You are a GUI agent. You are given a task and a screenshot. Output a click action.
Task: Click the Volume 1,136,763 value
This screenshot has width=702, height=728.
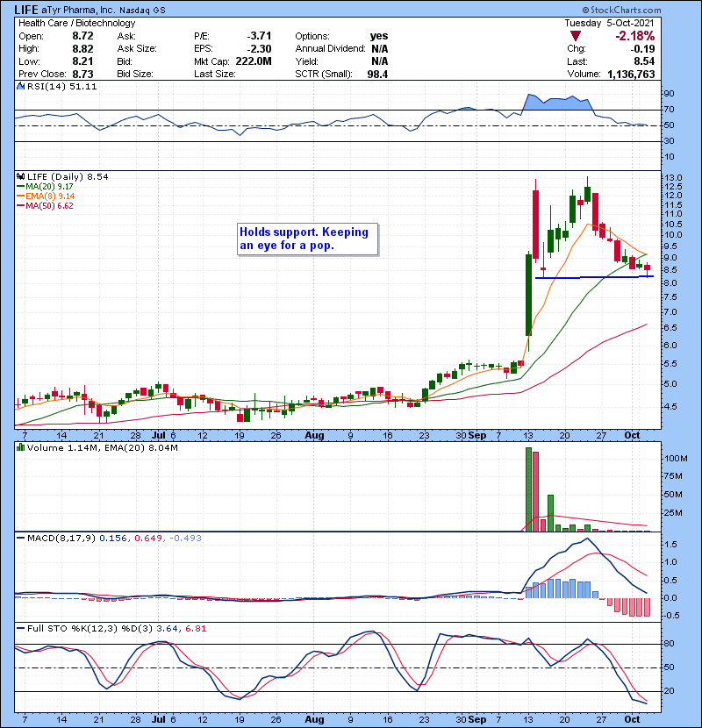click(x=631, y=74)
